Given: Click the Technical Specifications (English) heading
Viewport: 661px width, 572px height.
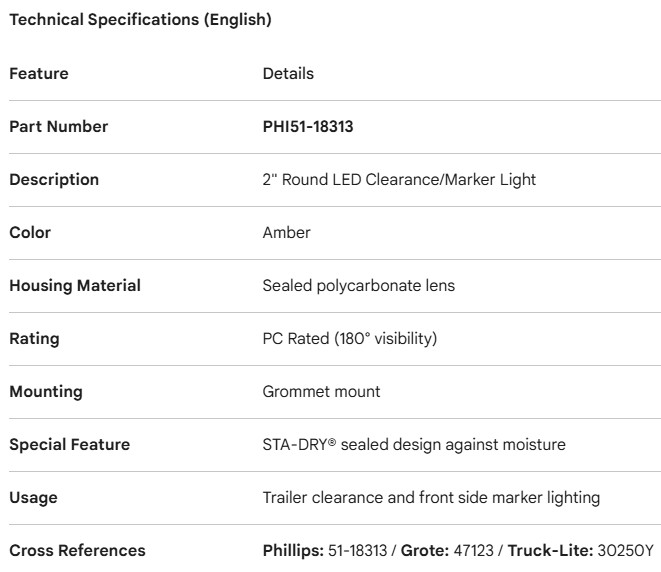Looking at the screenshot, I should pos(140,20).
